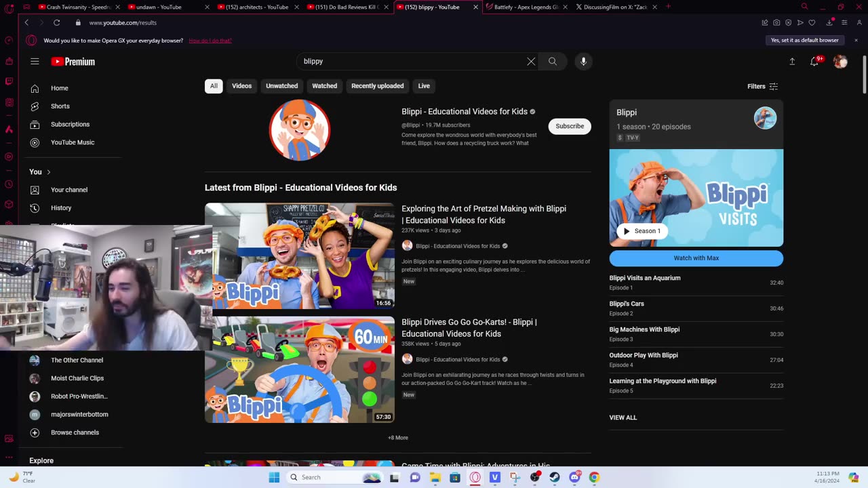This screenshot has height=488, width=868.
Task: Open YouTube notifications bell
Action: click(814, 62)
